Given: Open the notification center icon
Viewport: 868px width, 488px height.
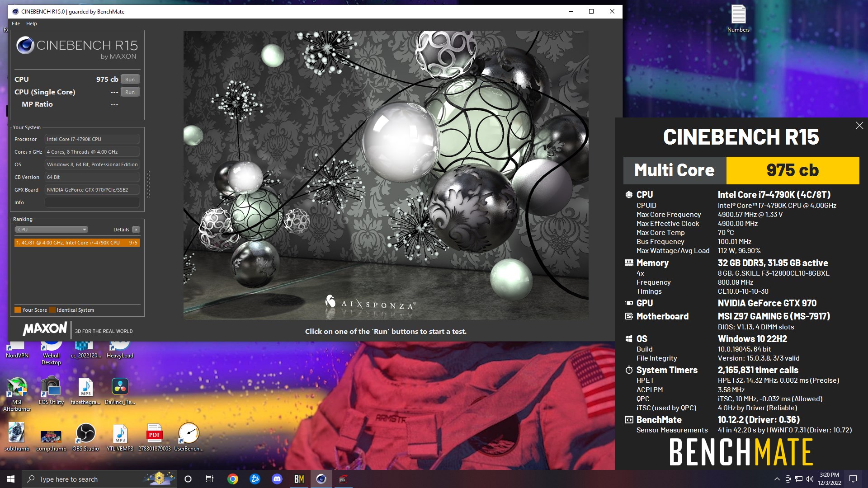Looking at the screenshot, I should click(853, 479).
